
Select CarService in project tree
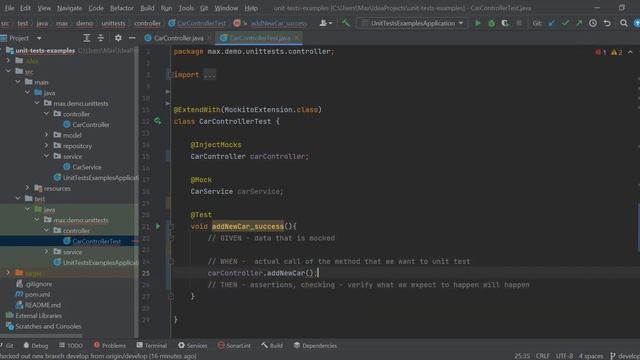click(x=87, y=167)
